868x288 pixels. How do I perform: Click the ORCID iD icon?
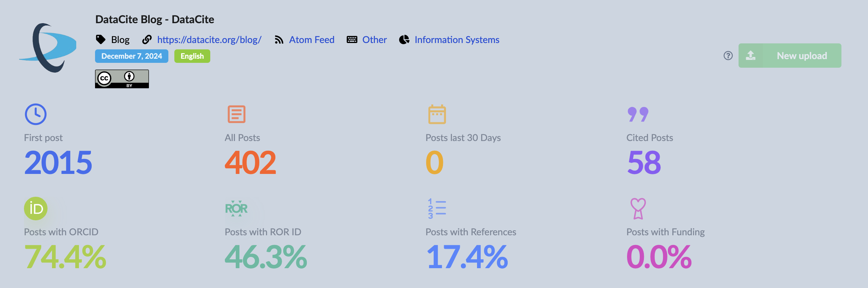point(36,208)
